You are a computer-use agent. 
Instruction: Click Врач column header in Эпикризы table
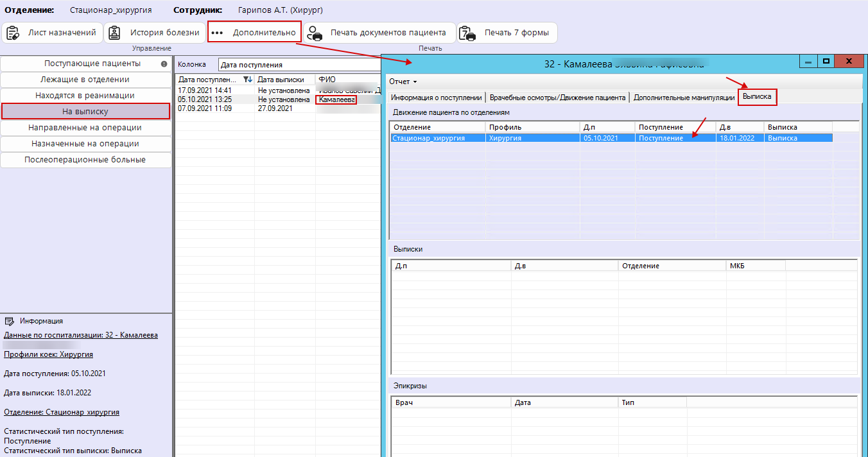[x=451, y=402]
